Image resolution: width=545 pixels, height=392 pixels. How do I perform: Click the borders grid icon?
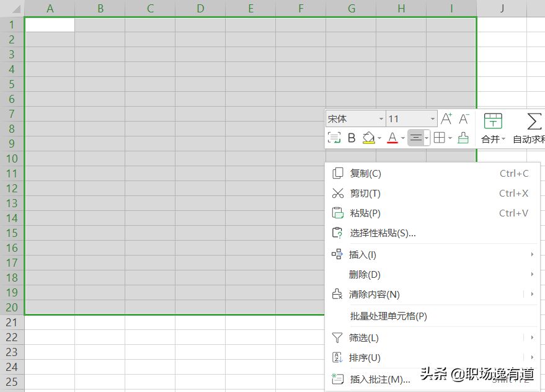coord(440,138)
